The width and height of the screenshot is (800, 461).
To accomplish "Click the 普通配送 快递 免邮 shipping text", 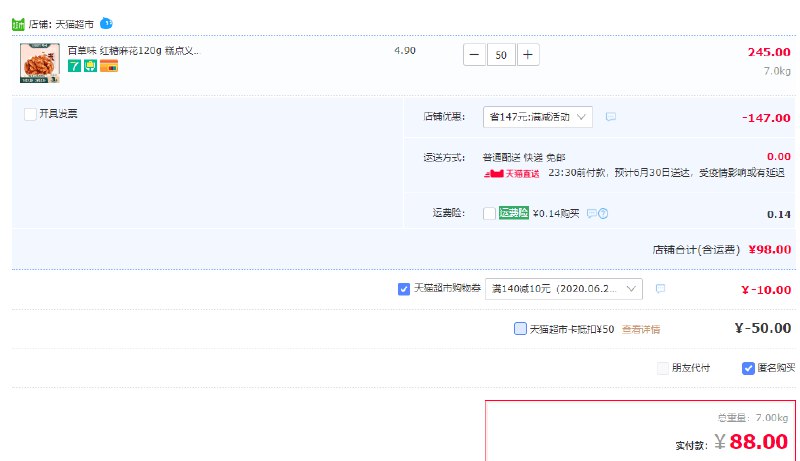I will [x=524, y=158].
